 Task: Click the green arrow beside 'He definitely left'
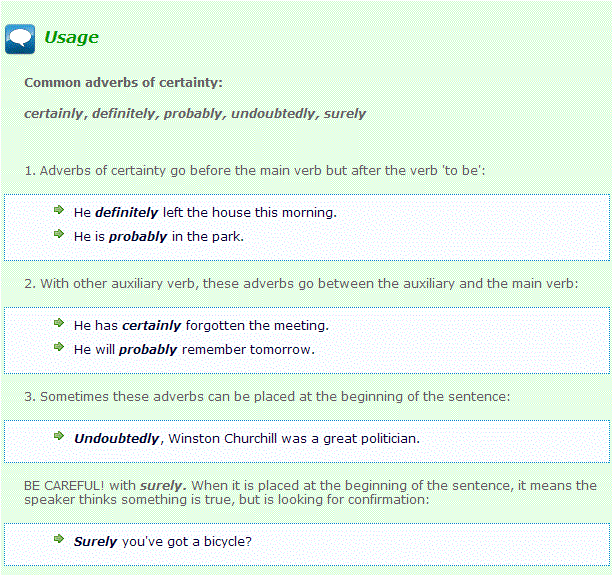(x=59, y=211)
